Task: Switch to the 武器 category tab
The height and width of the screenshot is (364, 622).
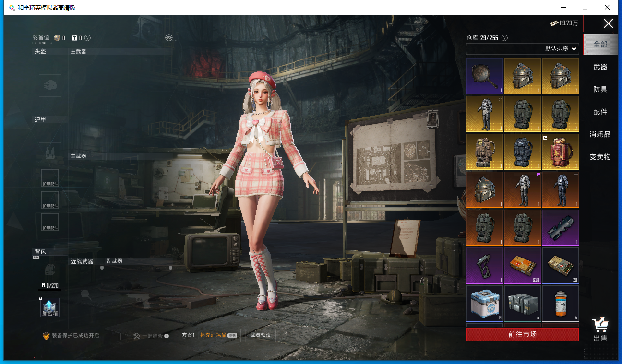Action: (600, 67)
